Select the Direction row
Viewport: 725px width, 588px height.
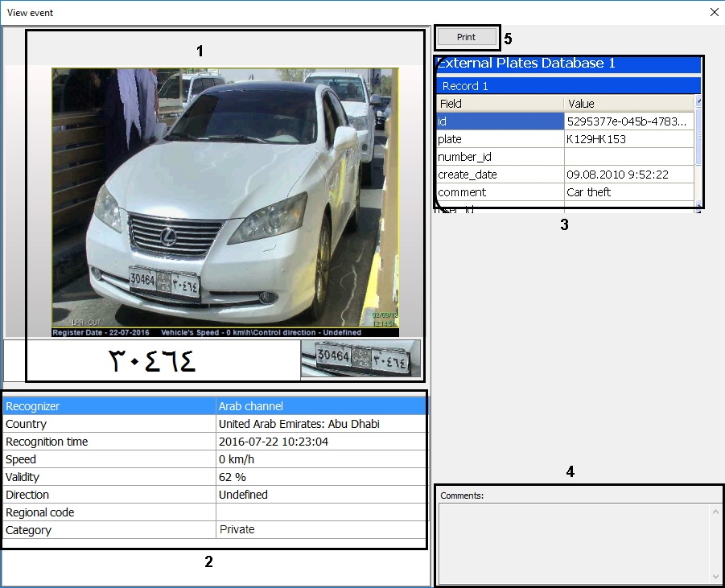pyautogui.click(x=110, y=495)
